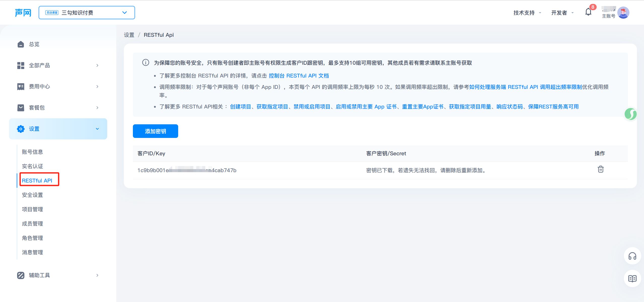Click the user avatar picture

pyautogui.click(x=623, y=13)
